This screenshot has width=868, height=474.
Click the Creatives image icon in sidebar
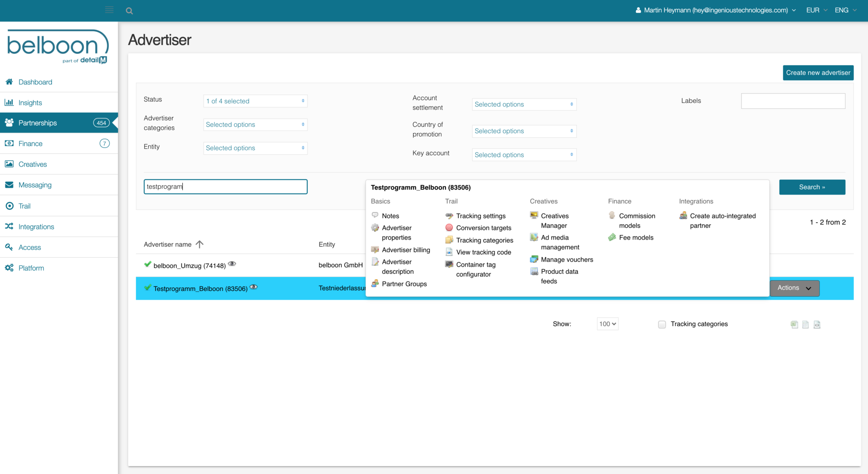pos(9,164)
